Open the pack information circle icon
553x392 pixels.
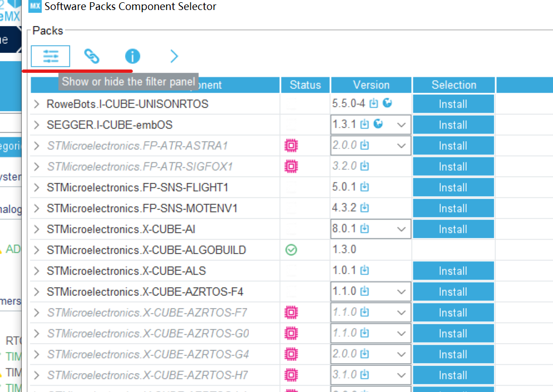tap(132, 56)
